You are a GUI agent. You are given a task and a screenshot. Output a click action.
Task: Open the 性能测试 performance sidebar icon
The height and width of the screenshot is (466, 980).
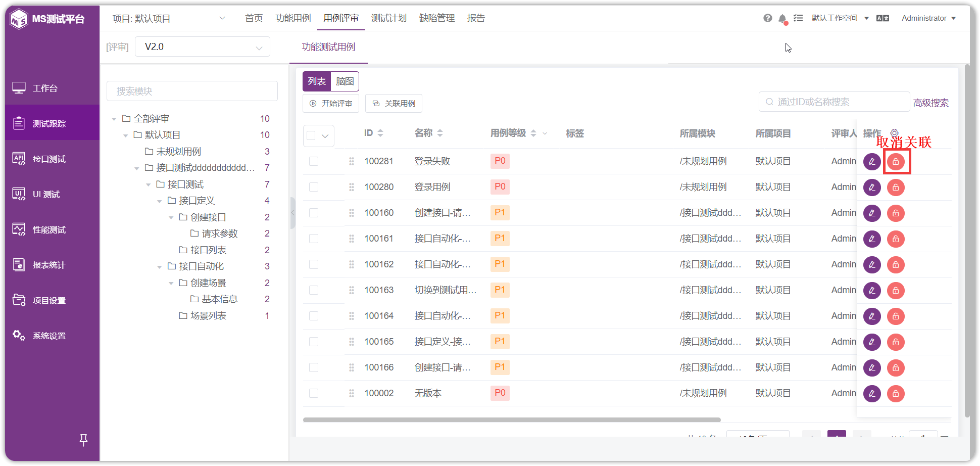click(x=19, y=229)
